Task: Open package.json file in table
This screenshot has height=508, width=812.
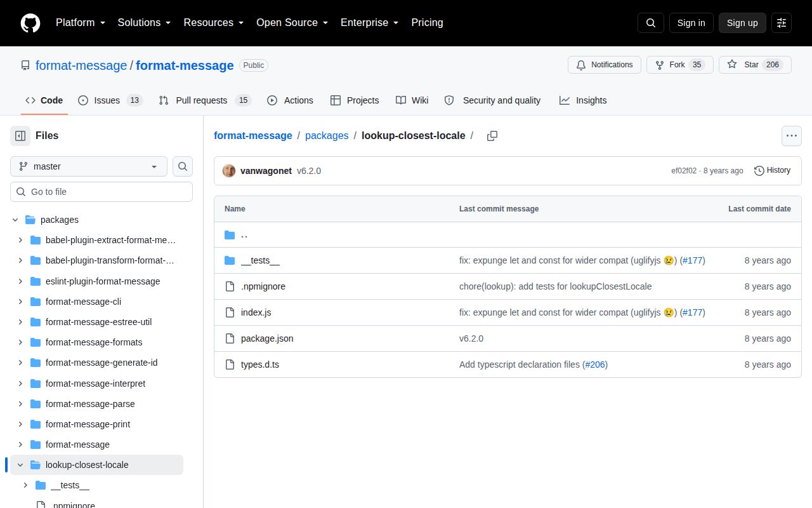Action: pos(267,338)
